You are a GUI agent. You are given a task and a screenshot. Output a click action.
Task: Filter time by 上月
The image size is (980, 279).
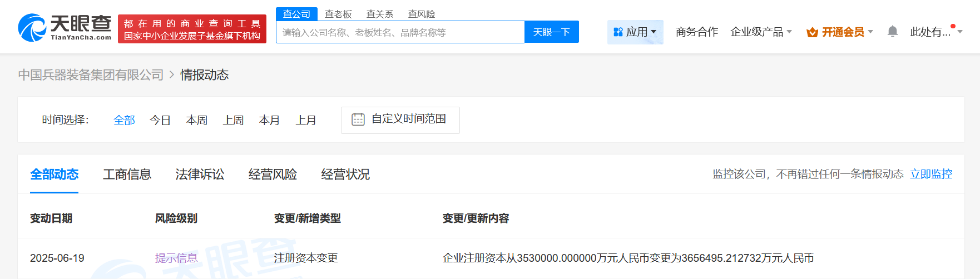tap(306, 120)
